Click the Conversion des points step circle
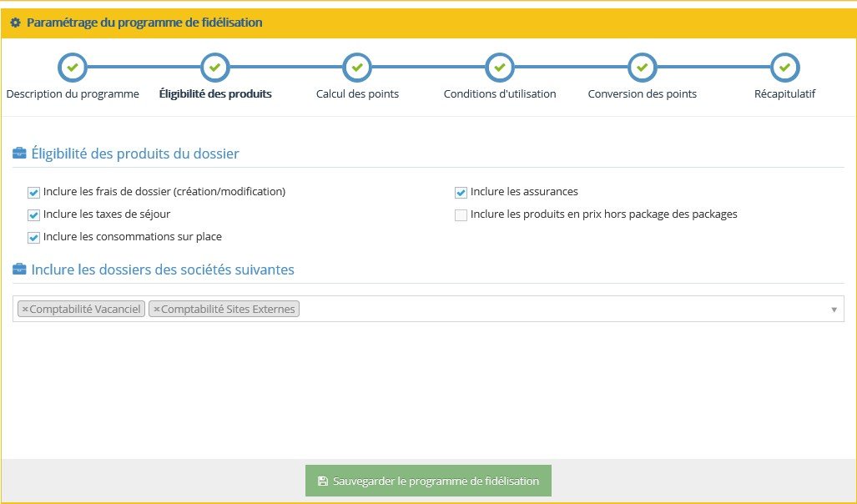857x504 pixels. click(x=642, y=67)
